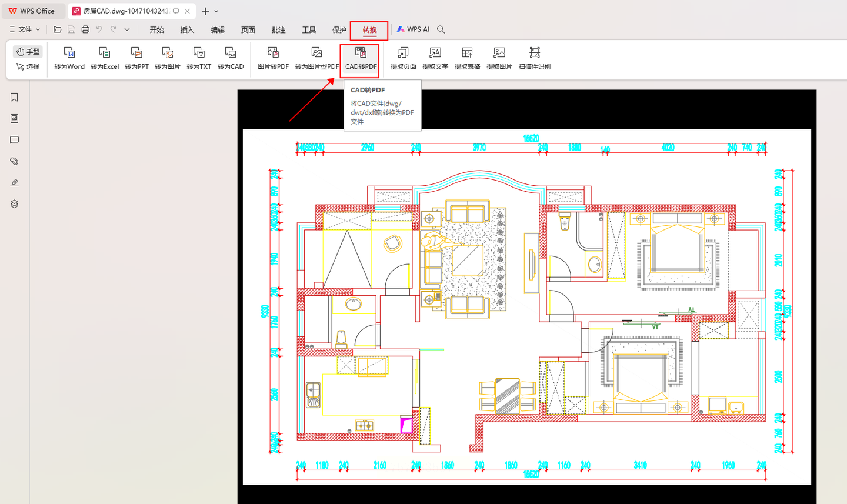Image resolution: width=847 pixels, height=504 pixels.
Task: Expand the quick access toolbar dropdown arrow
Action: [x=127, y=29]
